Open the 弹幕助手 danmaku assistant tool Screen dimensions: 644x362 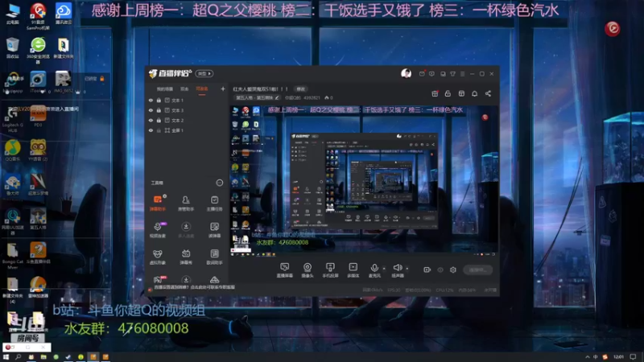click(x=158, y=204)
